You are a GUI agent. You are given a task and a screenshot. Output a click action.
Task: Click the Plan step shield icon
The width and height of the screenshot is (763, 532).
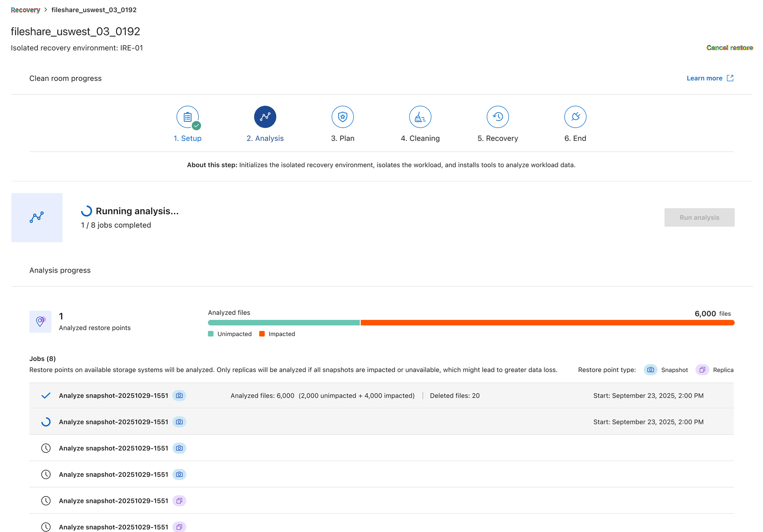342,117
